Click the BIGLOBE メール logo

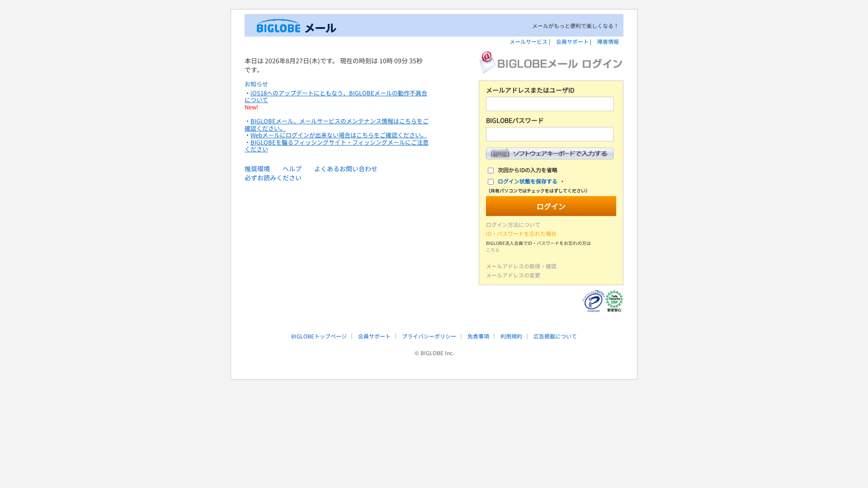[296, 26]
